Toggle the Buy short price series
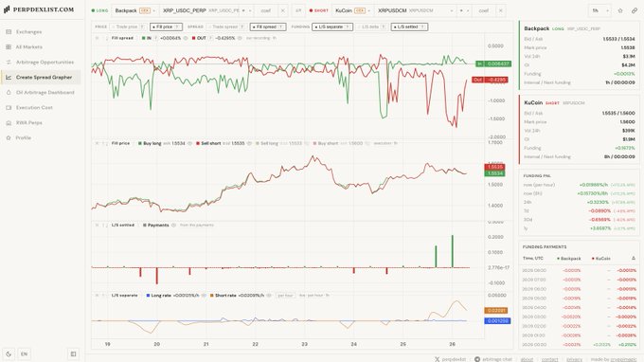The width and height of the screenshot is (644, 362). (326, 143)
